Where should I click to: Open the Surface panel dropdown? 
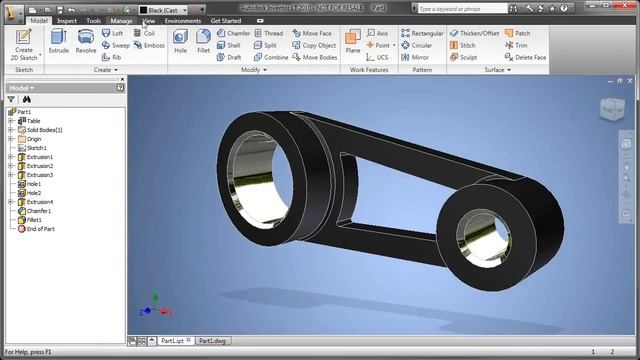pyautogui.click(x=498, y=70)
